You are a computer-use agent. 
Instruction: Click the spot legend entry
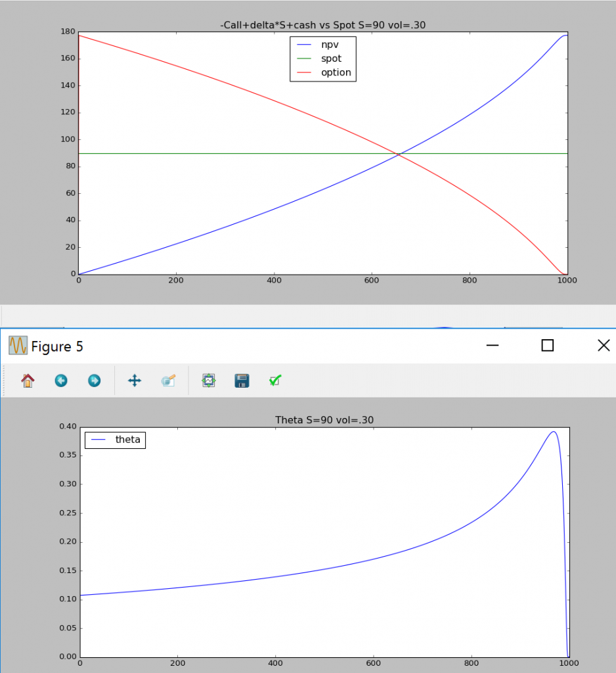point(330,58)
